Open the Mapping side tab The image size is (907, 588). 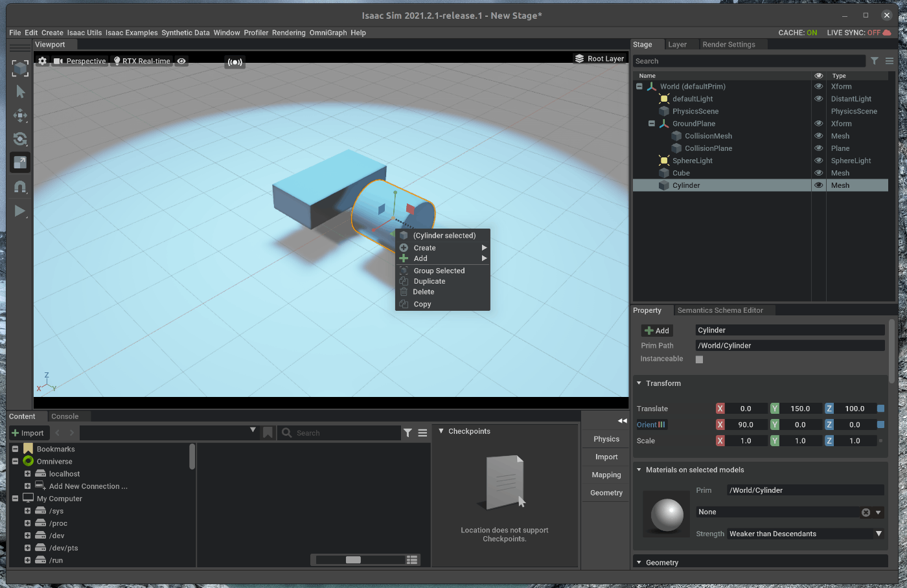(606, 475)
